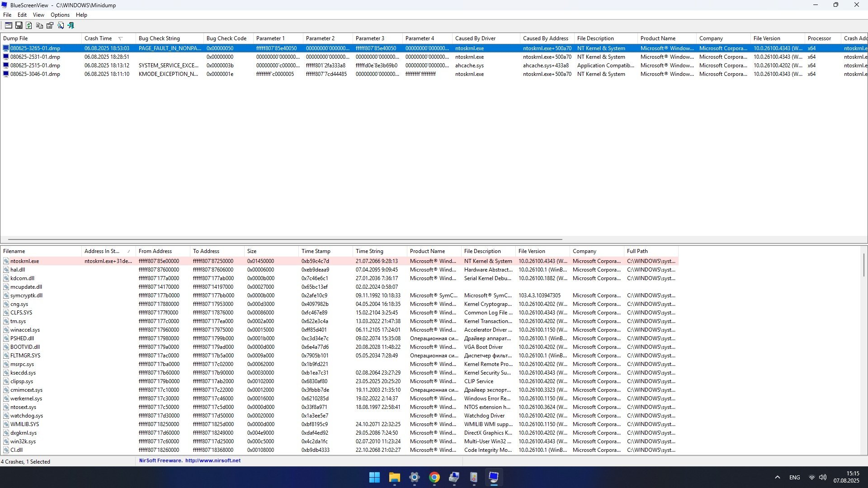The width and height of the screenshot is (868, 488).
Task: Select the msrpc.sys driver row
Action: coord(339,364)
